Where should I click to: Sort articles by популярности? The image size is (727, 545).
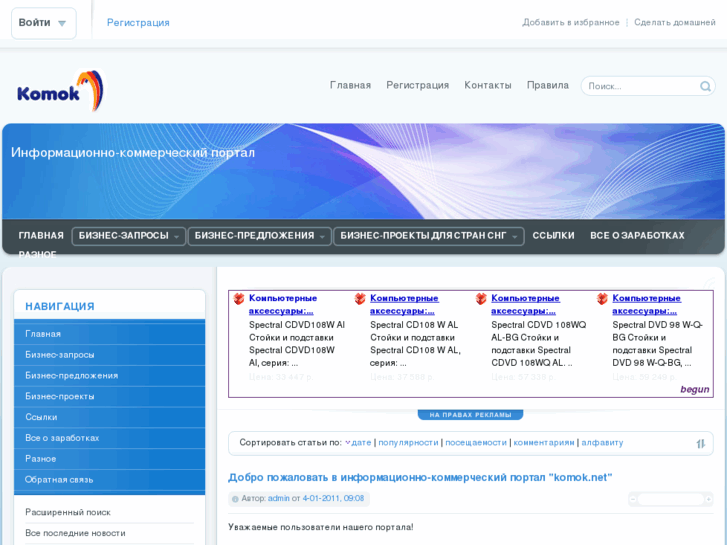click(x=408, y=442)
